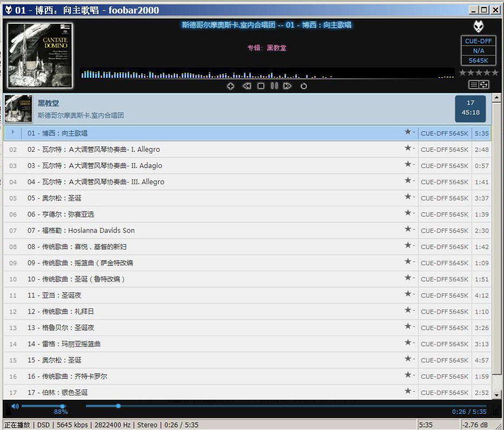The height and width of the screenshot is (430, 504).
Task: Select track 04 瓦尔特 III. Allegro
Action: pyautogui.click(x=247, y=182)
